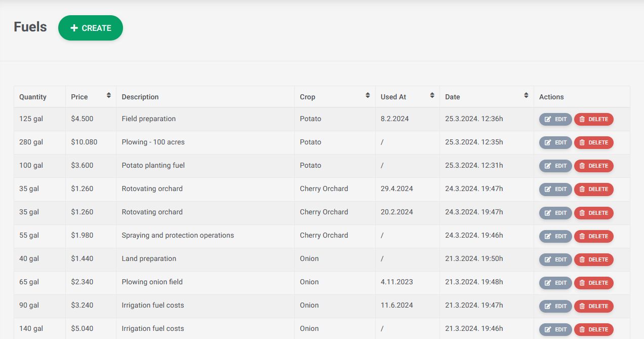This screenshot has width=644, height=339.
Task: Click trash icon for Field preparation row
Action: click(x=582, y=119)
